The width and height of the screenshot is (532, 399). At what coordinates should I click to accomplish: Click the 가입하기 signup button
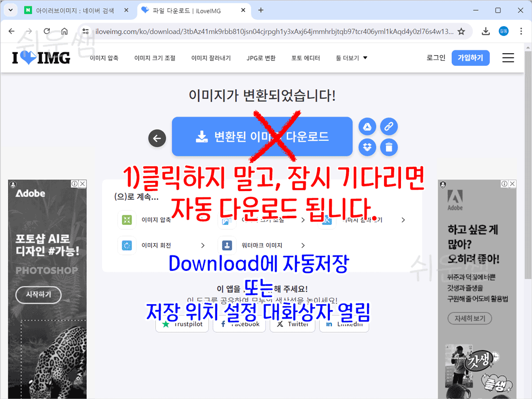(x=470, y=58)
